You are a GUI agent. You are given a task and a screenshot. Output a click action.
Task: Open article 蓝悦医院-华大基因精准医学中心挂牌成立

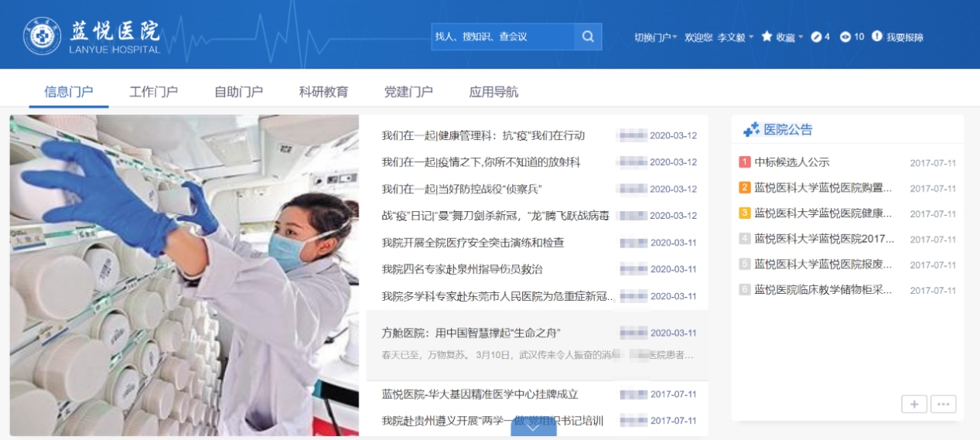pyautogui.click(x=480, y=394)
